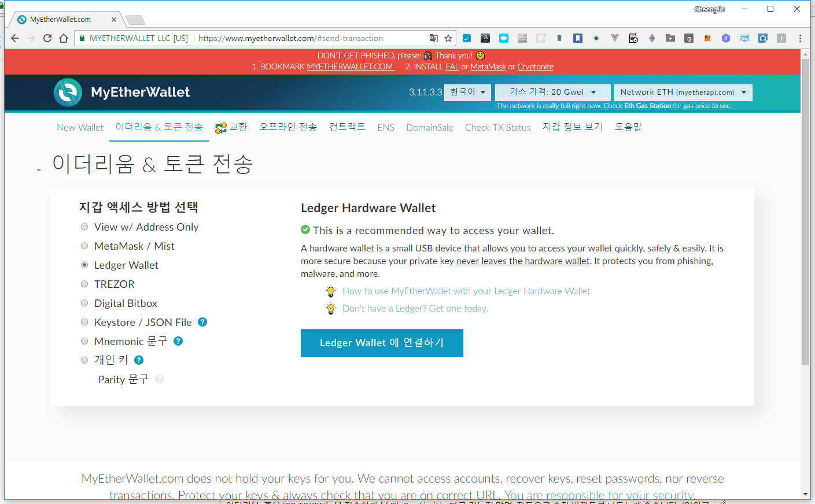Image resolution: width=815 pixels, height=504 pixels.
Task: Click the Ethereum diamond extension icon
Action: click(x=652, y=38)
